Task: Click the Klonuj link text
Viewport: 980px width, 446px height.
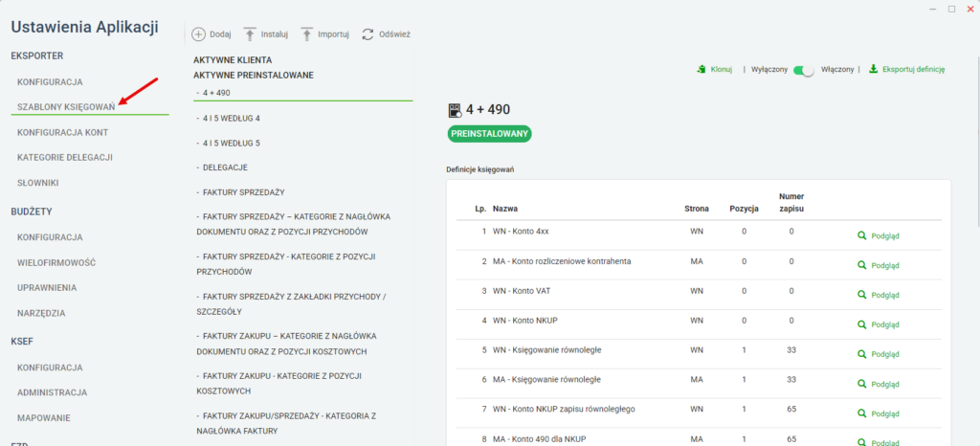Action: coord(722,70)
